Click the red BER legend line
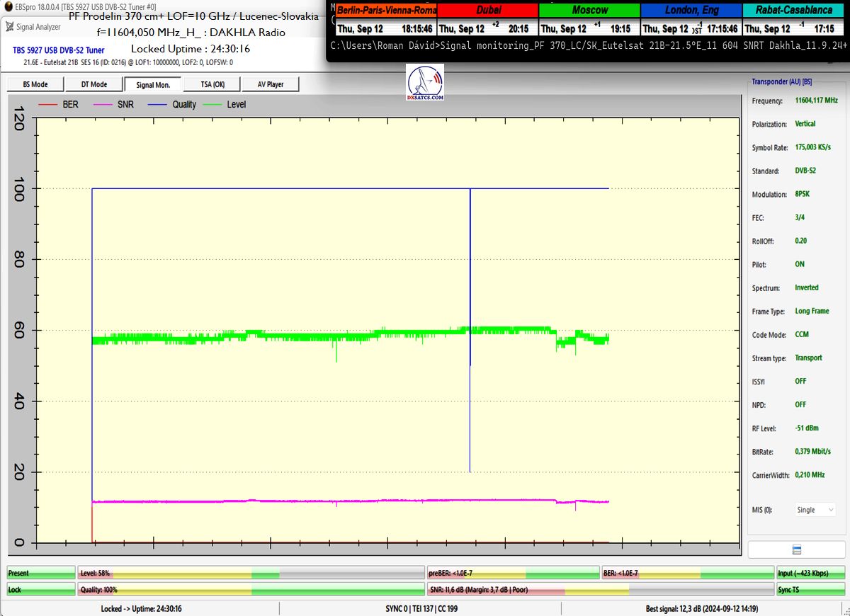The image size is (850, 616). (x=47, y=105)
